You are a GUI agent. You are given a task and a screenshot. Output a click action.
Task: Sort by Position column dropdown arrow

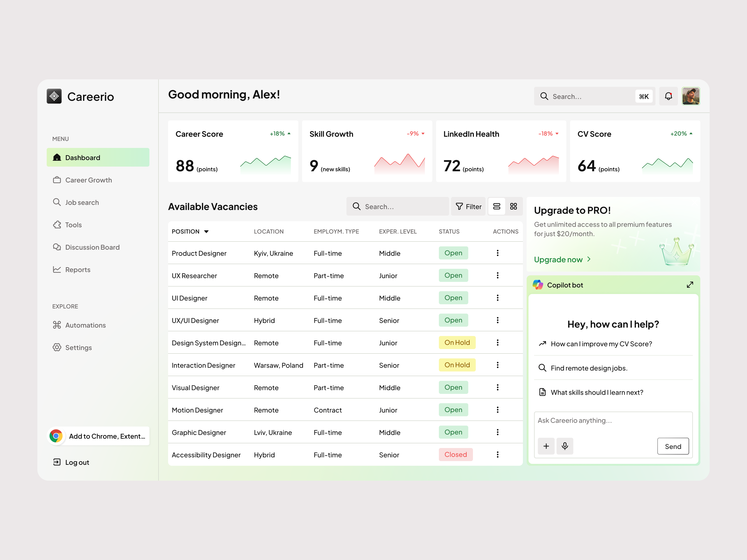coord(206,231)
